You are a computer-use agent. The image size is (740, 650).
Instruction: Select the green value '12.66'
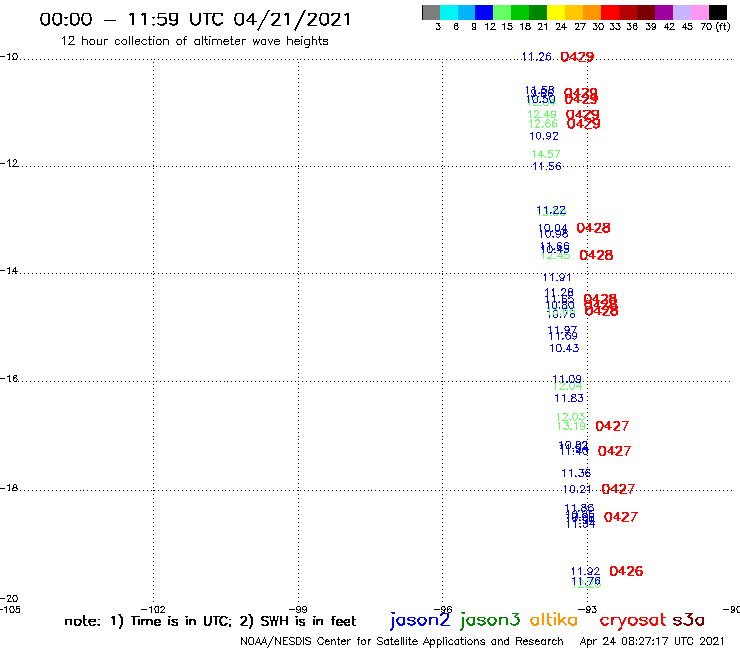pos(543,124)
